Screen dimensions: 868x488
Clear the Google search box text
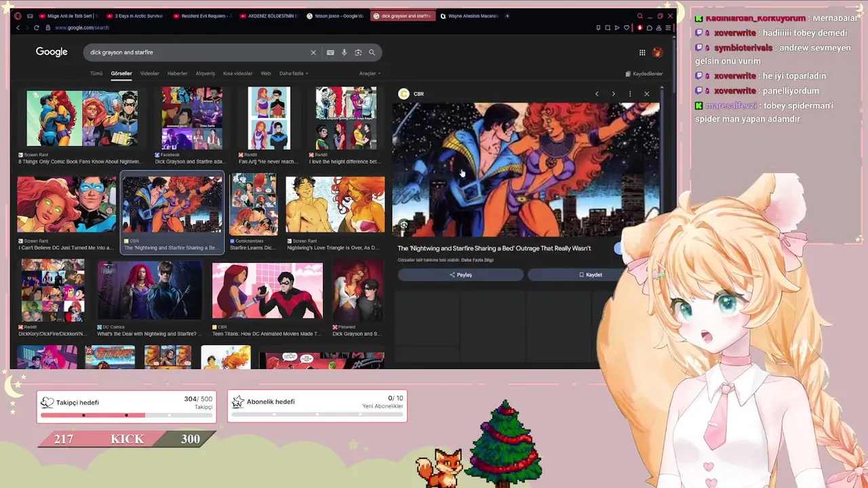pos(313,52)
